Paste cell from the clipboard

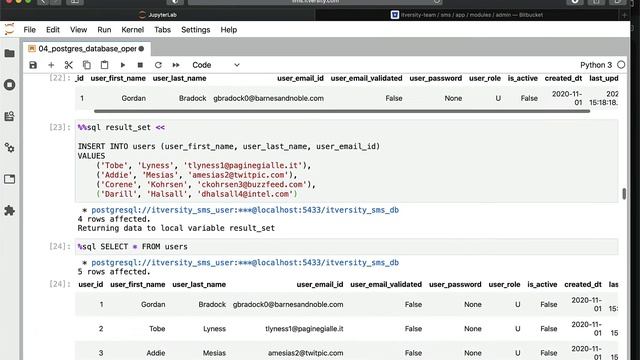click(x=104, y=65)
